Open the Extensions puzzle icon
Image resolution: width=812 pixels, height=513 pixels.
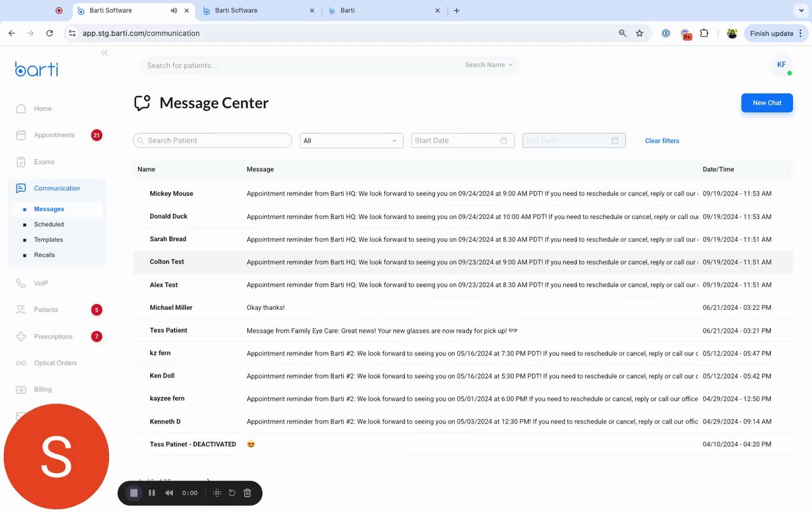tap(704, 34)
